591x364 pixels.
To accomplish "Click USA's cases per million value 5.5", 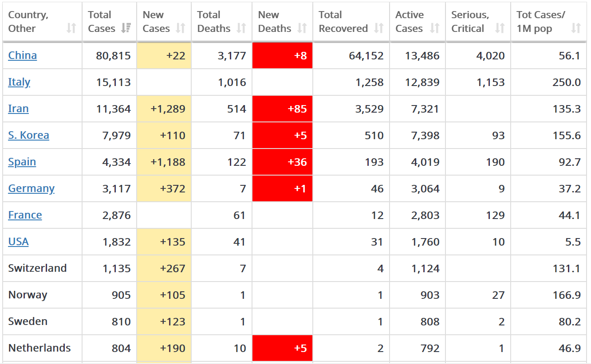I will 573,242.
